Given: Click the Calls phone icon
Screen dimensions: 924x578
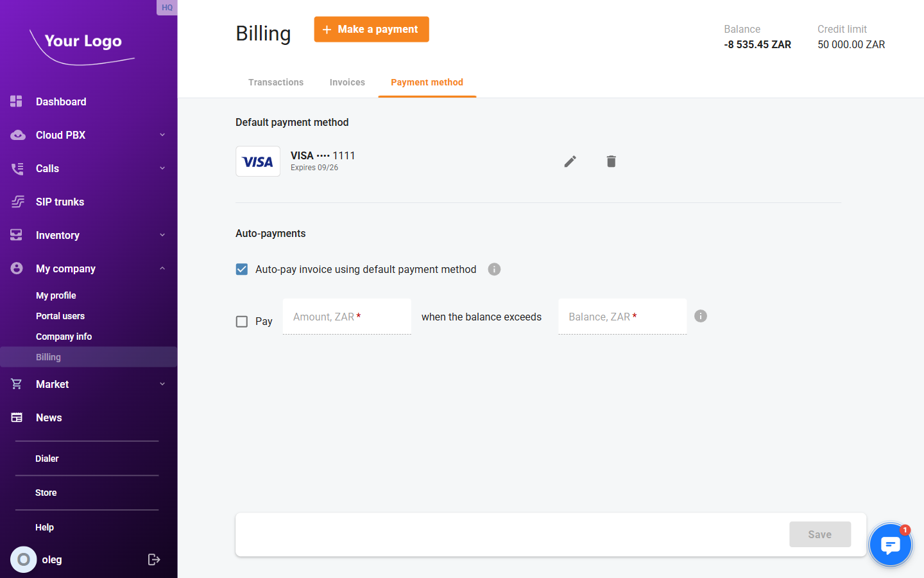Looking at the screenshot, I should tap(16, 168).
